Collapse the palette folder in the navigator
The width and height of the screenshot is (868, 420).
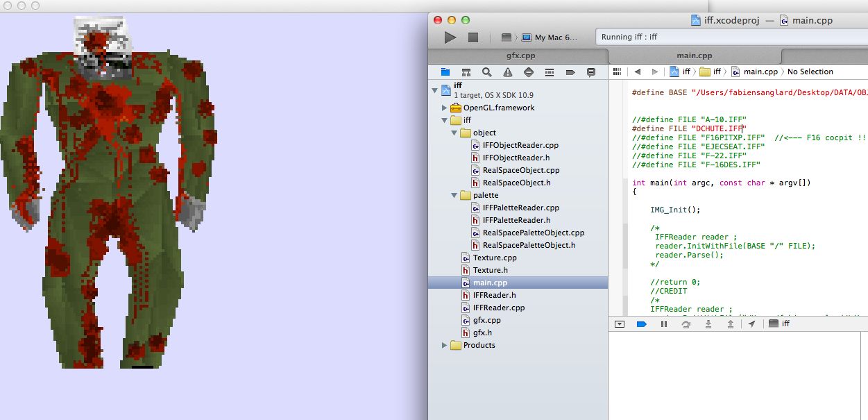point(454,195)
